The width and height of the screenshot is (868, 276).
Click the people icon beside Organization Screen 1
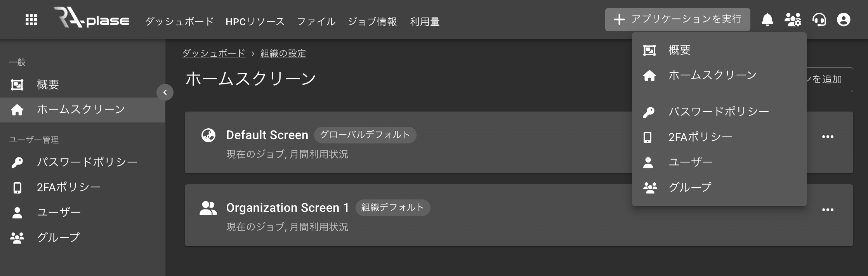click(208, 208)
